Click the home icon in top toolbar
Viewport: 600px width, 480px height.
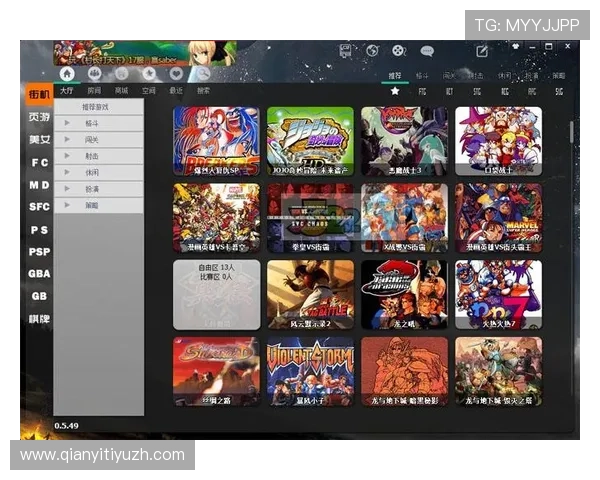pos(67,73)
